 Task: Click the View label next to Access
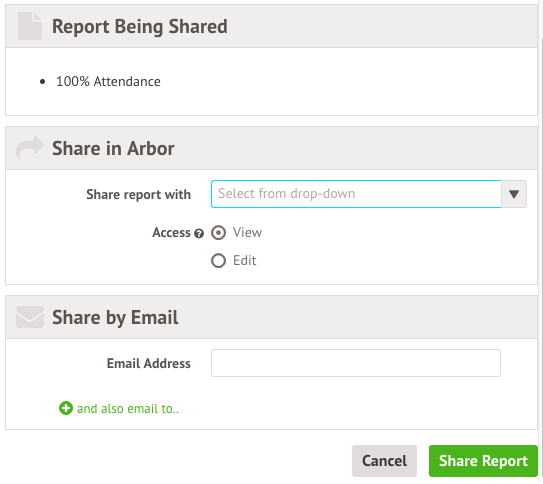click(x=247, y=232)
